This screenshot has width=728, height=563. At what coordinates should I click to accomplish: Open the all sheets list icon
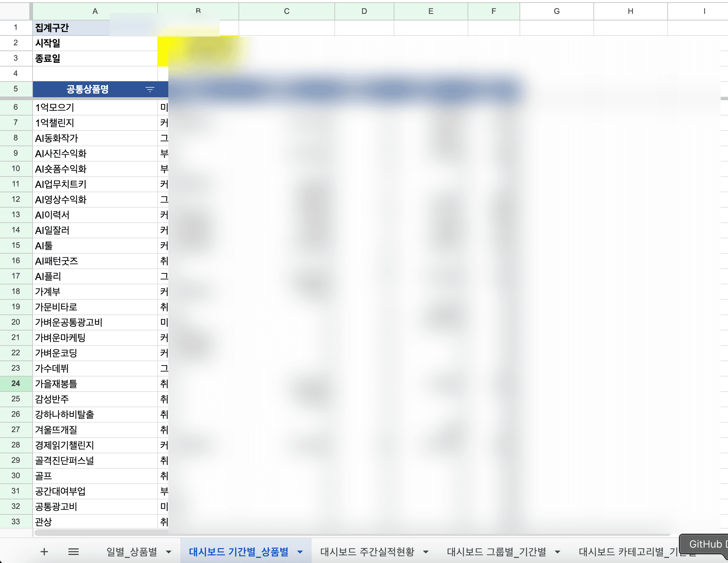click(x=74, y=551)
